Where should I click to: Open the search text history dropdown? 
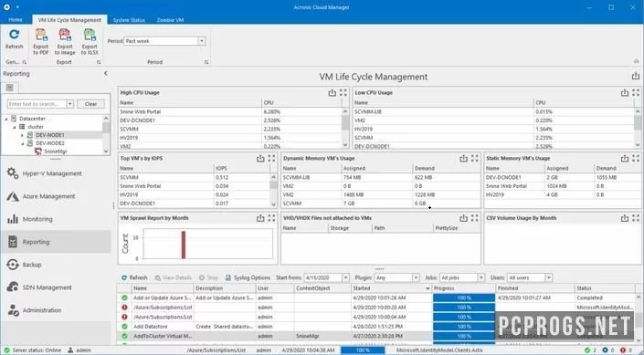pyautogui.click(x=69, y=104)
